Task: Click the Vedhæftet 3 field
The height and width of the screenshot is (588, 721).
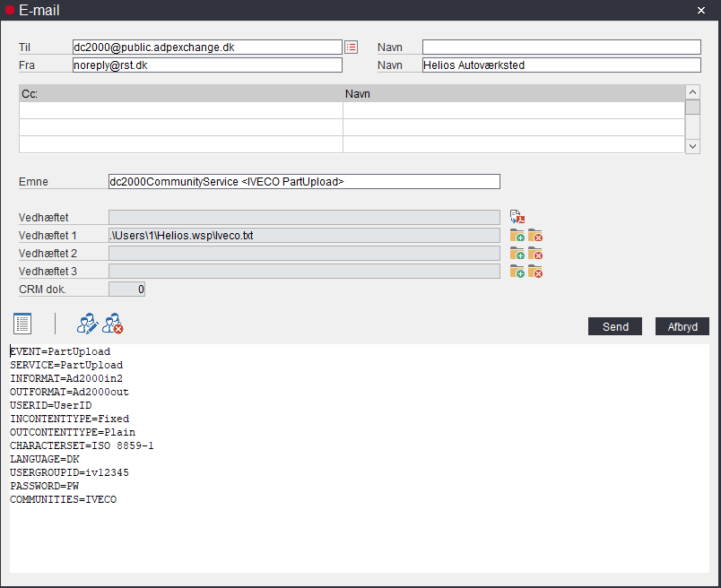Action: pos(304,272)
